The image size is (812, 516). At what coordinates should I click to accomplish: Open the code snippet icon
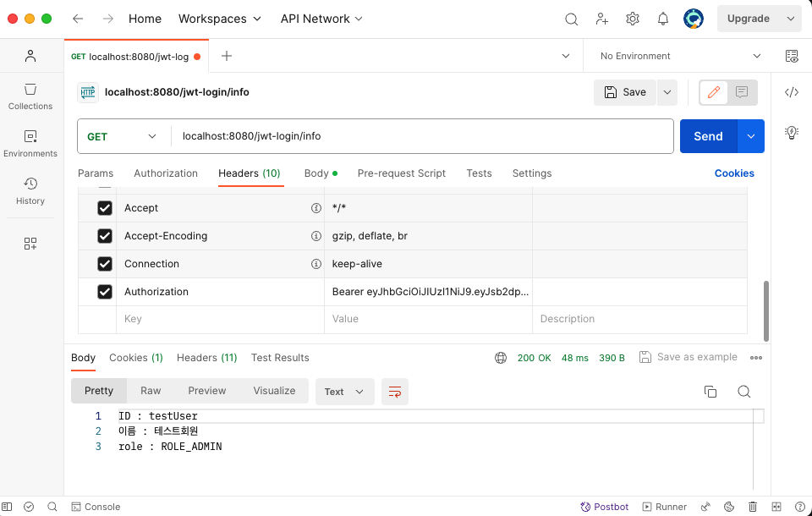pyautogui.click(x=792, y=92)
